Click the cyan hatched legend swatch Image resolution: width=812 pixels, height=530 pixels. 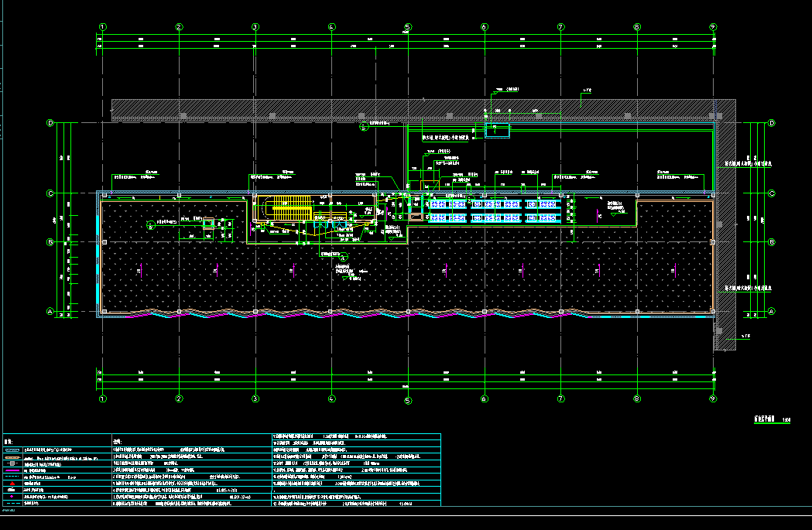pos(12,450)
